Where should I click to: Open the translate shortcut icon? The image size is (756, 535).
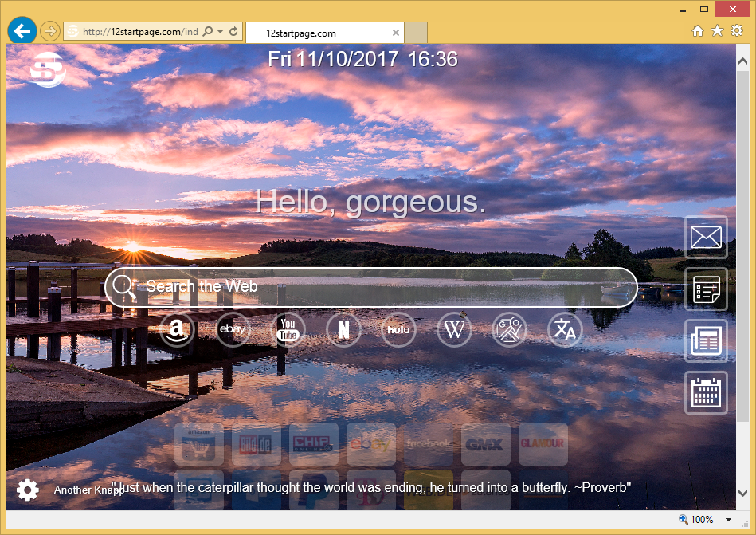[565, 330]
